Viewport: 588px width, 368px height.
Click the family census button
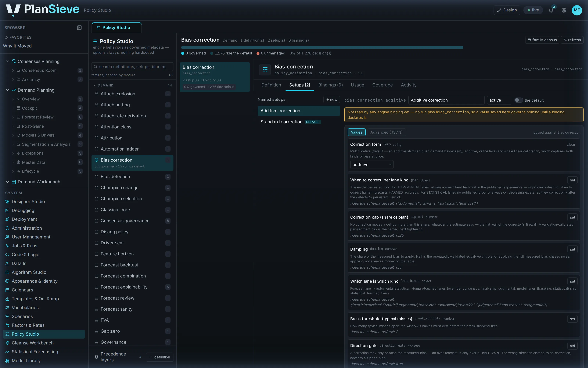point(542,40)
